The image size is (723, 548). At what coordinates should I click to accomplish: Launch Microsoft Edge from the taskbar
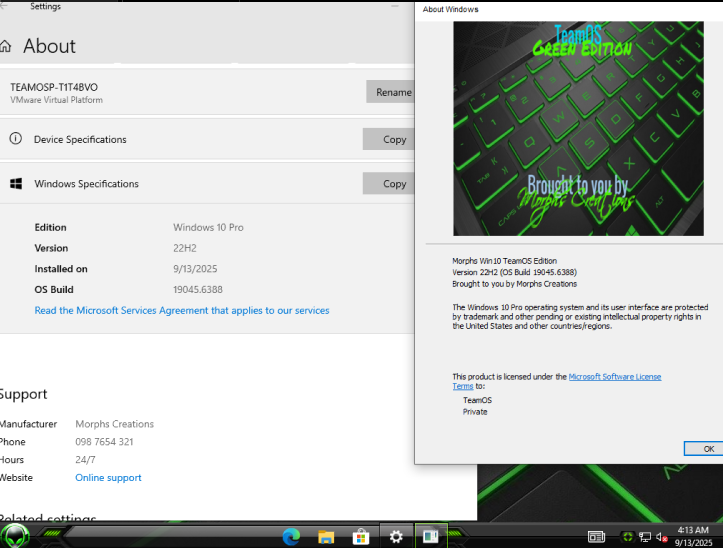click(291, 537)
